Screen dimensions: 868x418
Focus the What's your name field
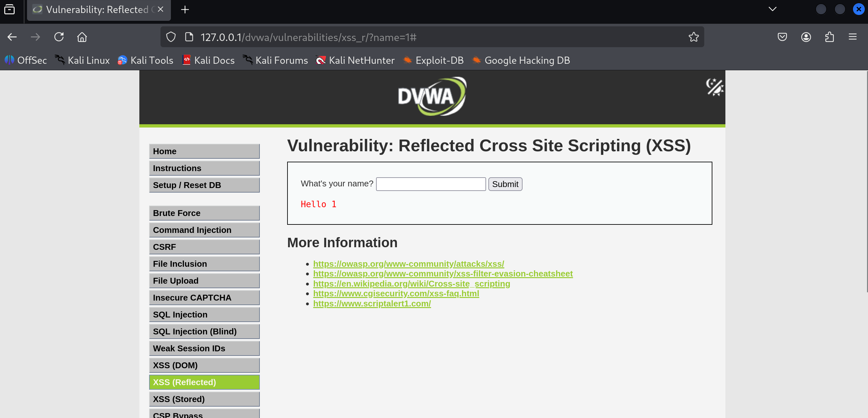(x=431, y=184)
